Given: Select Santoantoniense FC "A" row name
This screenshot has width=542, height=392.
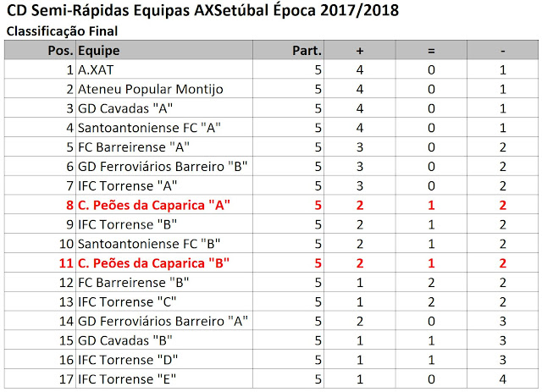Looking at the screenshot, I should tap(149, 128).
